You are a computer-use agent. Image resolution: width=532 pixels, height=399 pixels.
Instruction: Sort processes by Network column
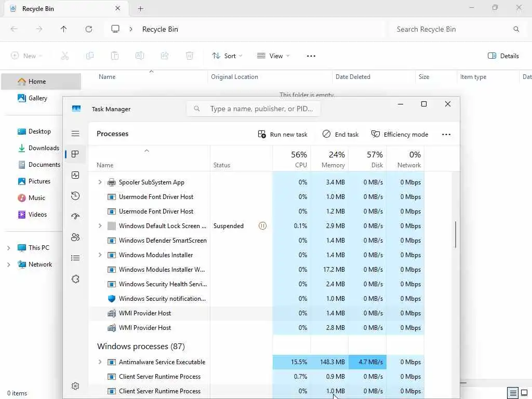click(405, 159)
